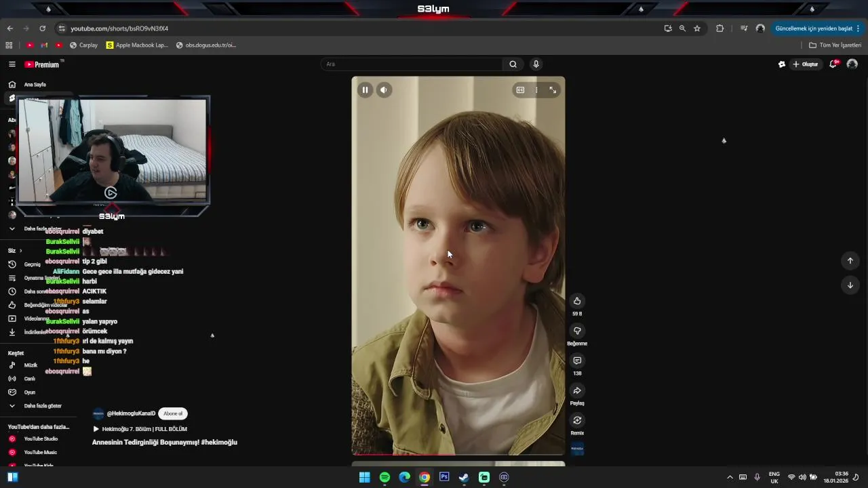Screen dimensions: 868x488
Task: Bookmark this page with star icon
Action: 697,28
